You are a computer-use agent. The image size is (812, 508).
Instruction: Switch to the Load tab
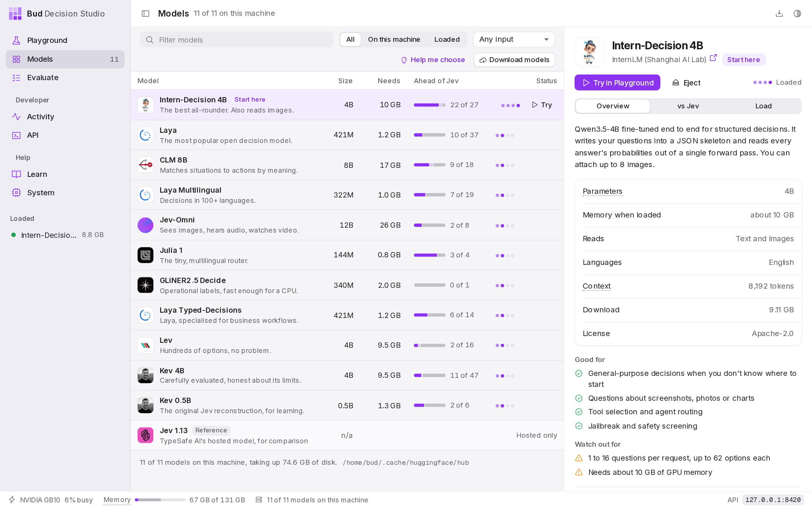(x=764, y=106)
